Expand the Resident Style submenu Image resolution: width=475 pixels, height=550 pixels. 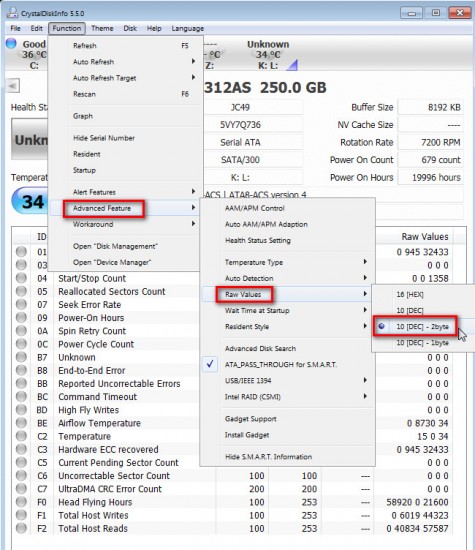pyautogui.click(x=288, y=327)
